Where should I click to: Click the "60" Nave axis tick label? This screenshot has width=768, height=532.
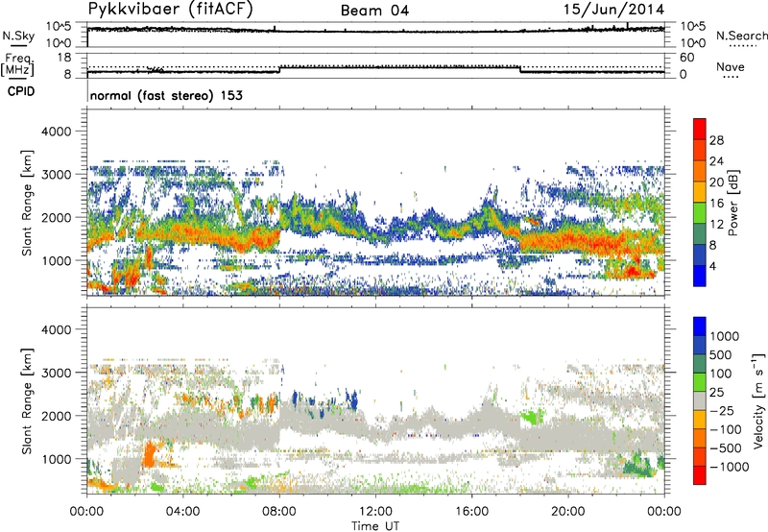pyautogui.click(x=686, y=58)
